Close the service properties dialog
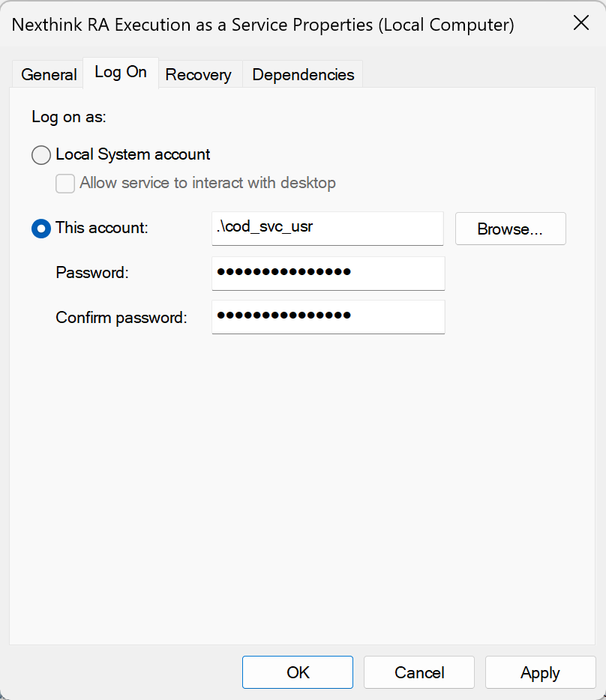 (580, 23)
